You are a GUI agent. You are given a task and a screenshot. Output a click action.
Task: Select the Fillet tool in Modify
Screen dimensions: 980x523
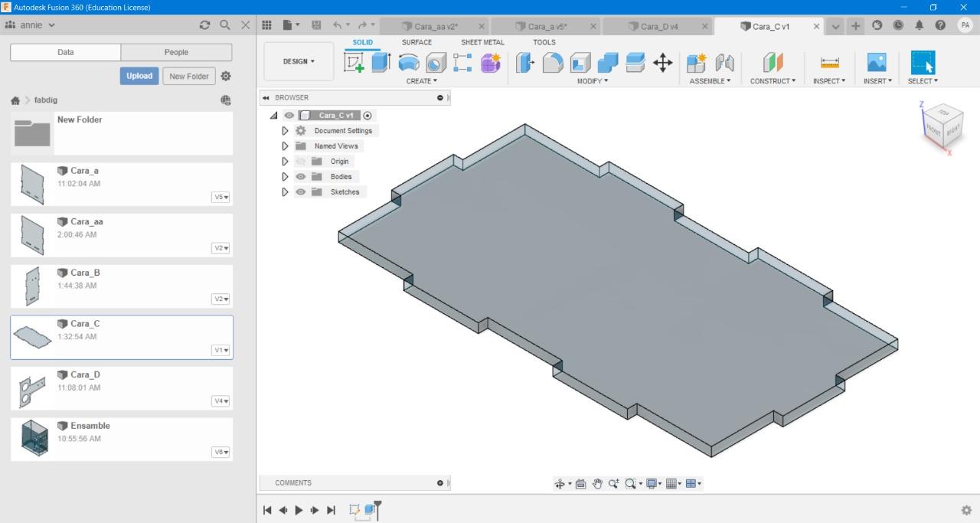click(x=553, y=63)
